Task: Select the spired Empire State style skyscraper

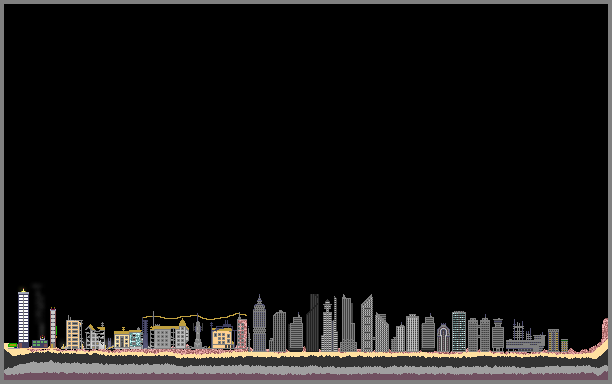Action: (x=259, y=323)
